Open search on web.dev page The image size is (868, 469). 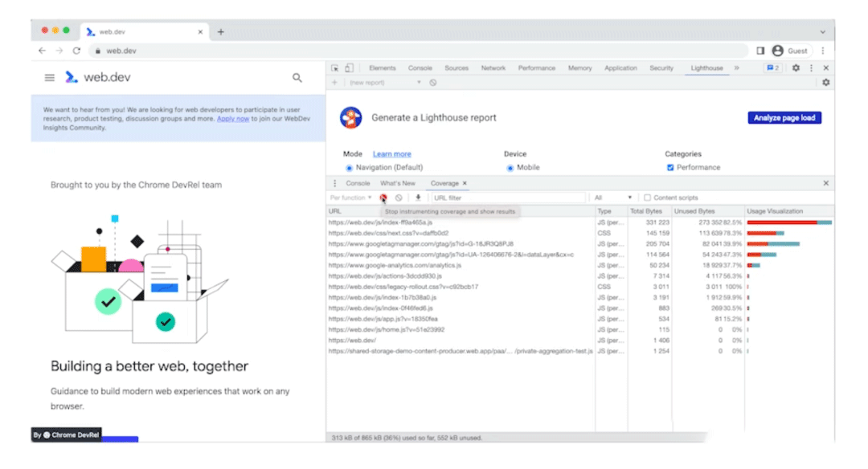pos(297,78)
